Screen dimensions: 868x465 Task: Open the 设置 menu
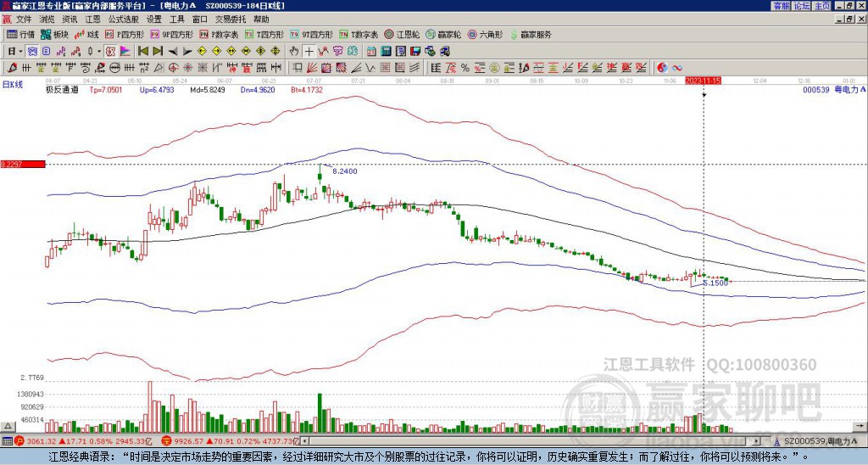pyautogui.click(x=154, y=20)
